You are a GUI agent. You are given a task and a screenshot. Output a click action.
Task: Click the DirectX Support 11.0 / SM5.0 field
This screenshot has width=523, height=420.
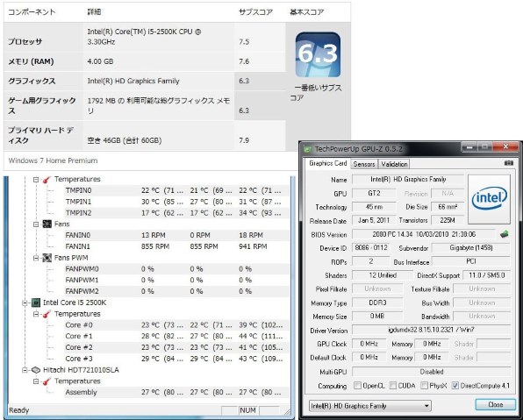[x=486, y=275]
